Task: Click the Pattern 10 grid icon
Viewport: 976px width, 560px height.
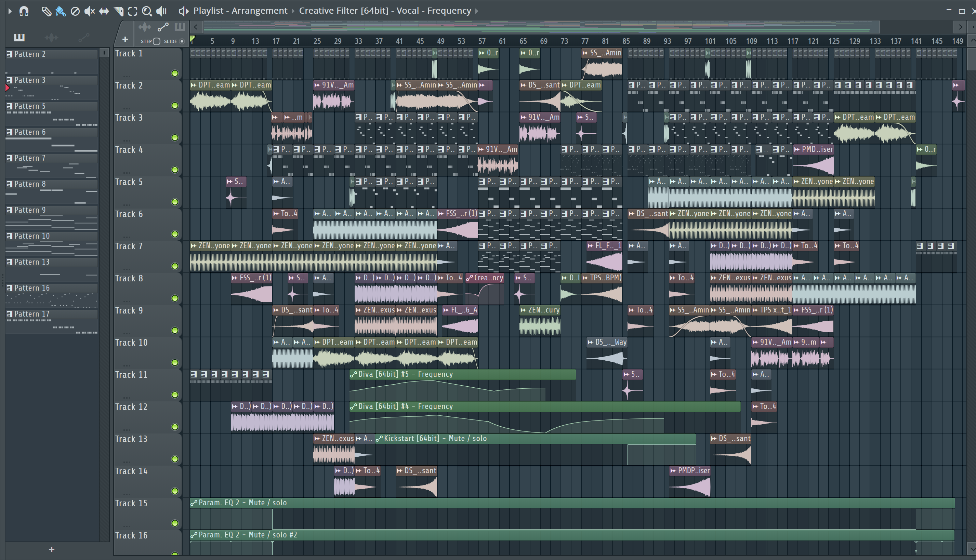Action: point(10,236)
